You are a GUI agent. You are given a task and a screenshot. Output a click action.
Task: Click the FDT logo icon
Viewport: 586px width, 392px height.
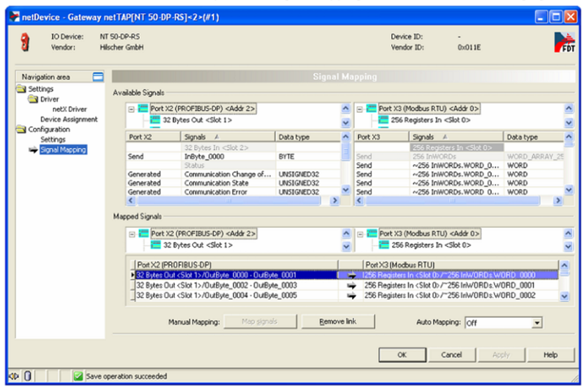pyautogui.click(x=564, y=42)
